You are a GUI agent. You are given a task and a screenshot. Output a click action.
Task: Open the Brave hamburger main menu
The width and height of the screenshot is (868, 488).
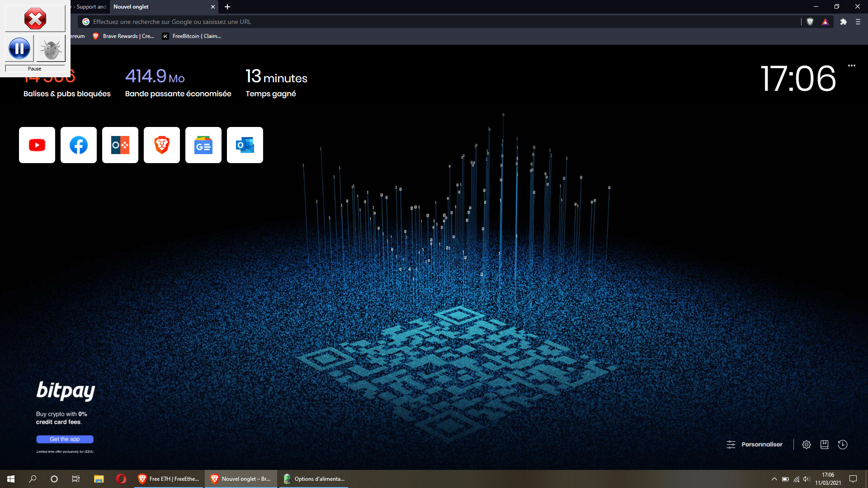tap(858, 22)
